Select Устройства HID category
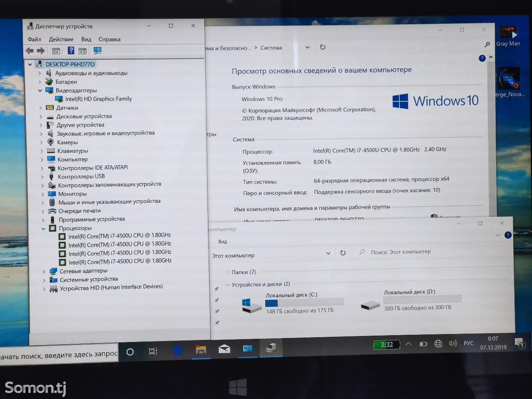The width and height of the screenshot is (532, 399). pyautogui.click(x=111, y=288)
